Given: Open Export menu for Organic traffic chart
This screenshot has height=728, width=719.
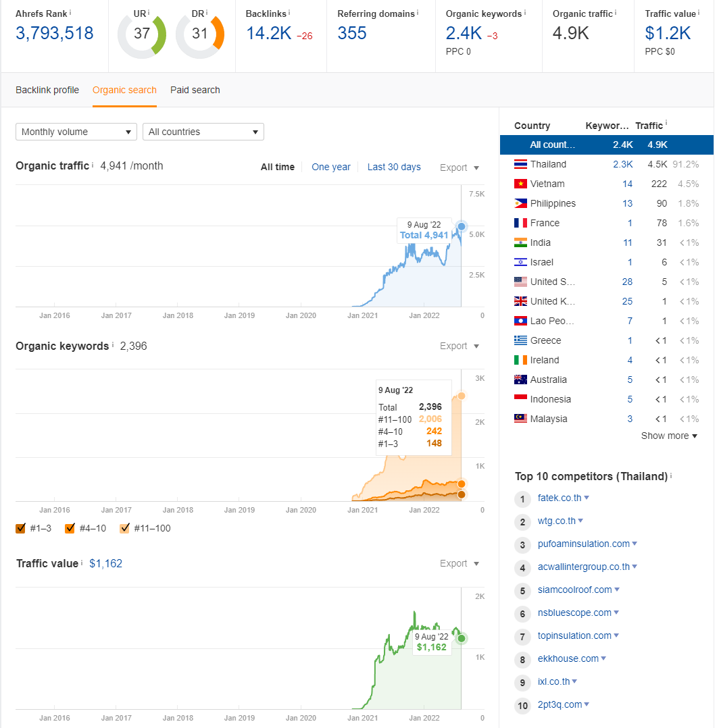Looking at the screenshot, I should tap(459, 167).
